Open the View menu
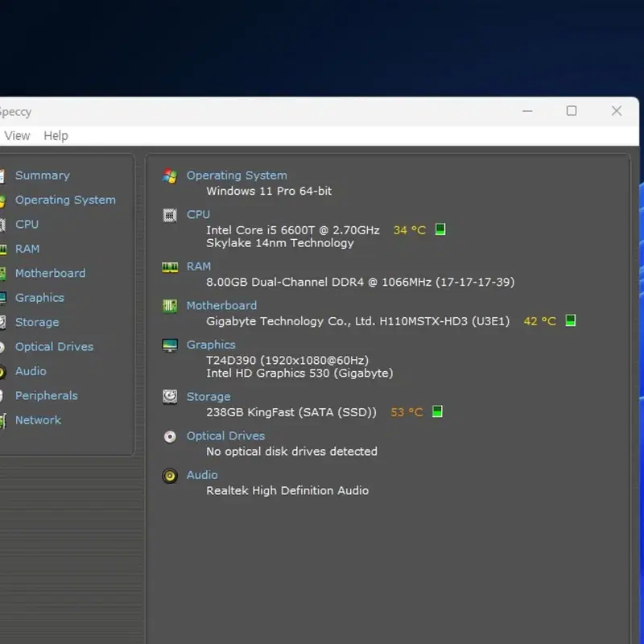The image size is (644, 644). pos(17,135)
